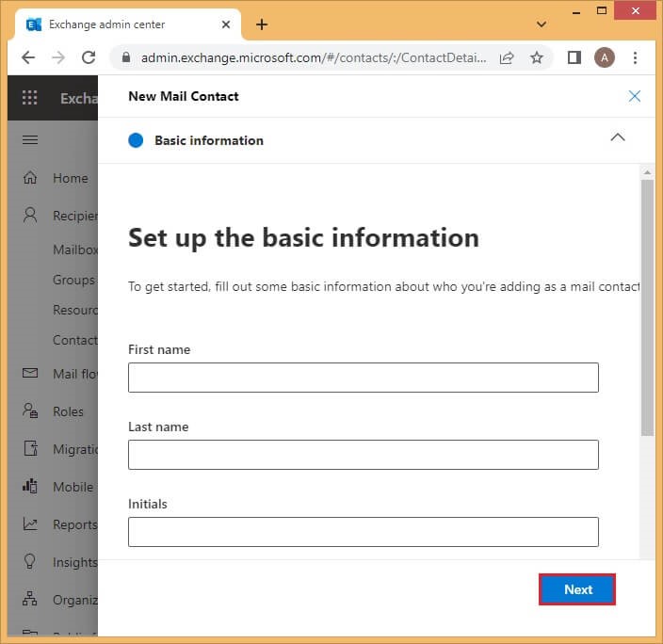Click the scrollbar up arrow
Viewport: 663px width, 644px height.
click(647, 172)
